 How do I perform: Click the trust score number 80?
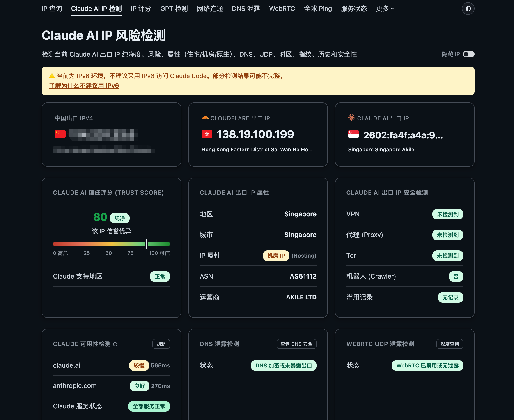point(100,217)
